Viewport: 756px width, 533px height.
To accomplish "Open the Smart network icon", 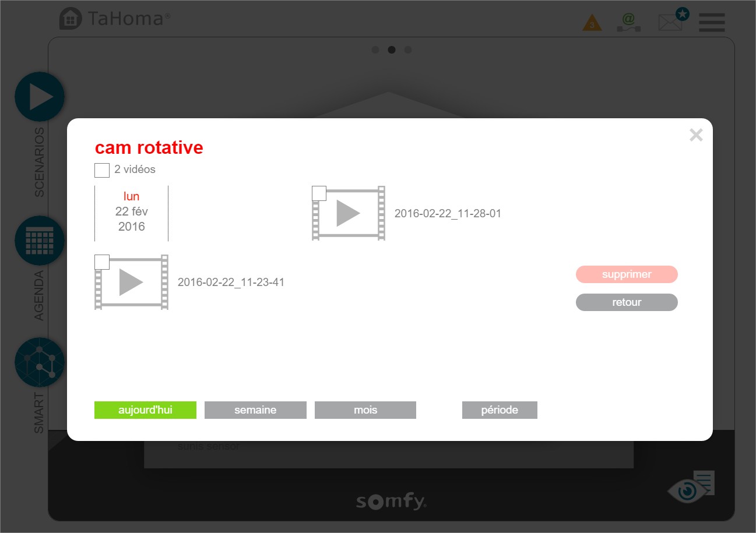I will pyautogui.click(x=39, y=362).
